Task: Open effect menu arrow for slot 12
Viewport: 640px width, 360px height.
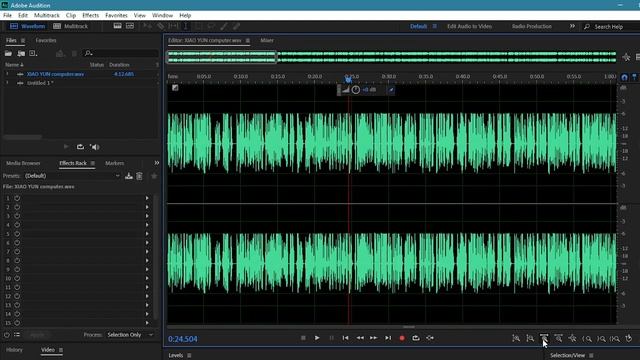Action: pos(147,296)
